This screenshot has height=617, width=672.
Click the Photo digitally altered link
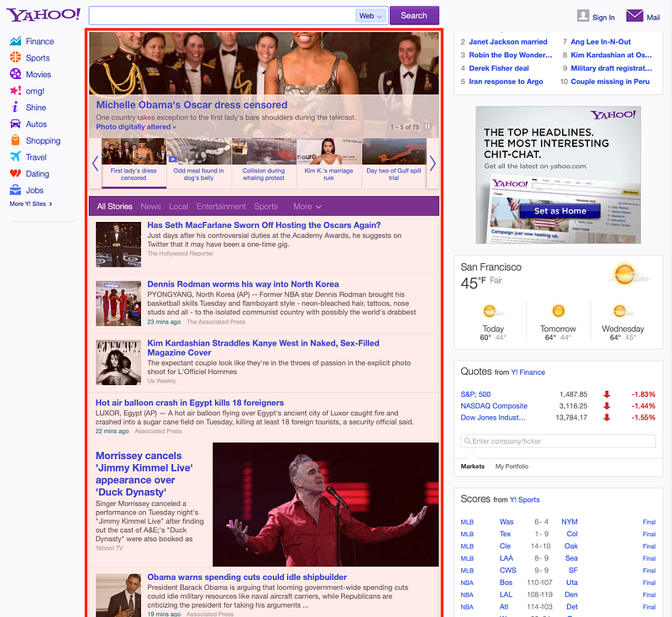point(136,127)
